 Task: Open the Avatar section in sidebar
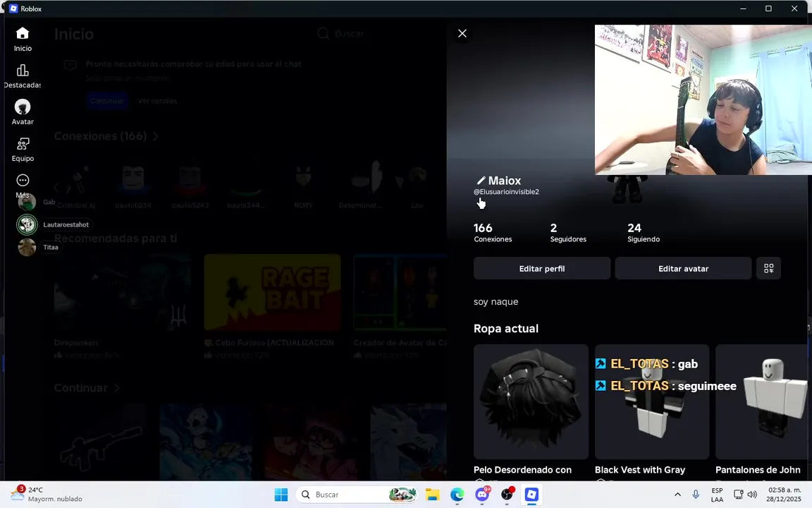point(23,112)
